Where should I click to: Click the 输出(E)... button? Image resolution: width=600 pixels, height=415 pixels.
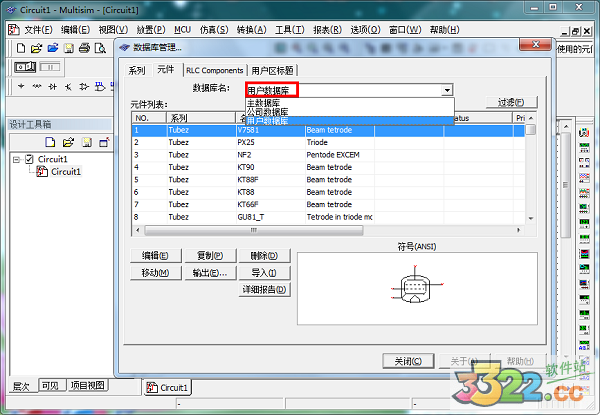(210, 273)
